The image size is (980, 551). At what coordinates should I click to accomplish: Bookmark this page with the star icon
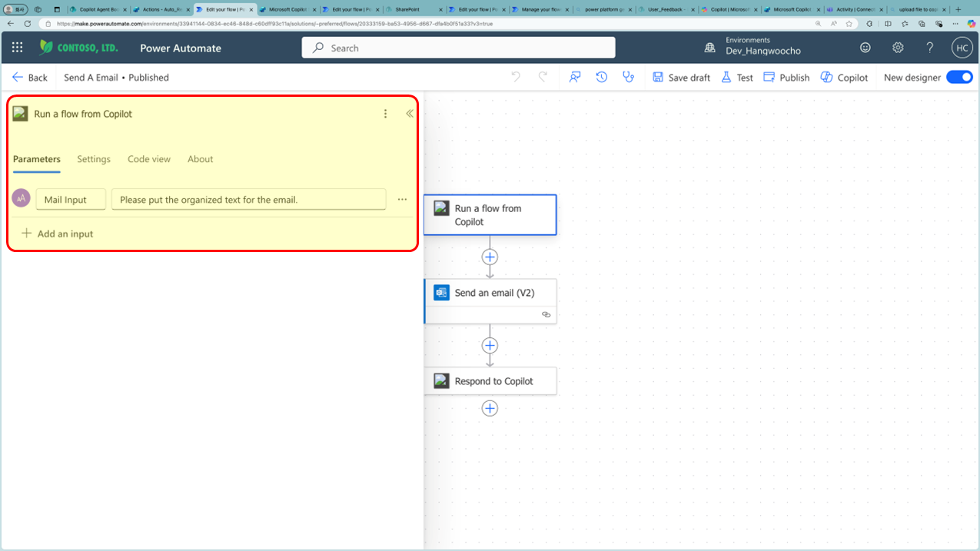(849, 24)
